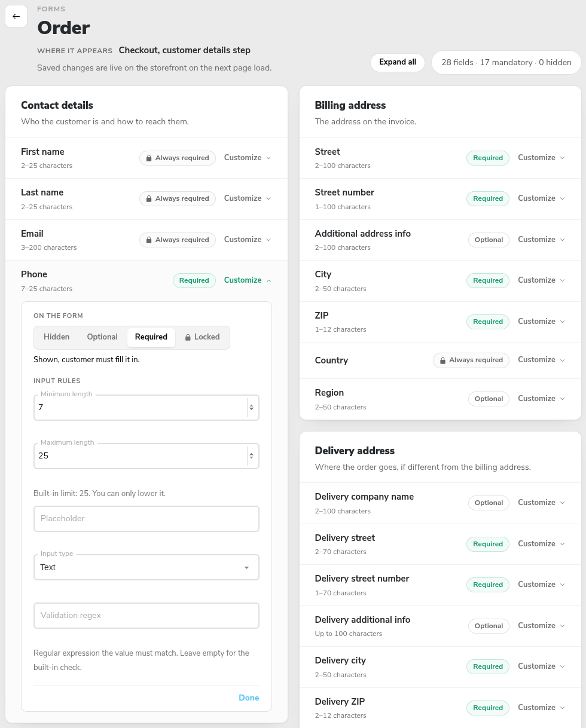Collapse Customize for Phone
The image size is (586, 728).
pos(248,280)
